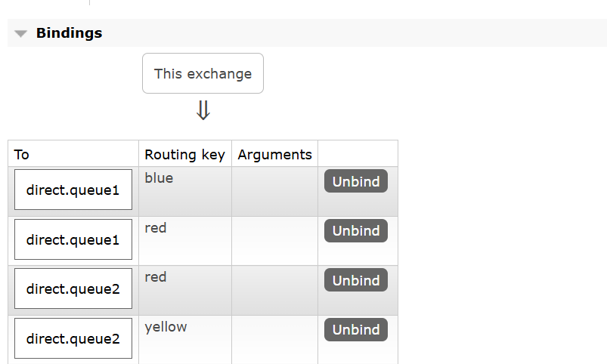The image size is (607, 364).
Task: Unbind direct.queue1 with routing key blue
Action: (356, 181)
